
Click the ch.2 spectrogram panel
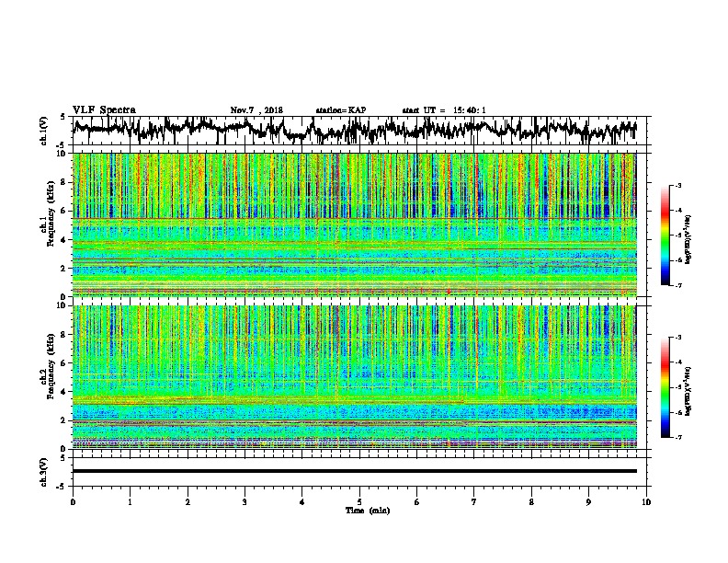click(354, 377)
